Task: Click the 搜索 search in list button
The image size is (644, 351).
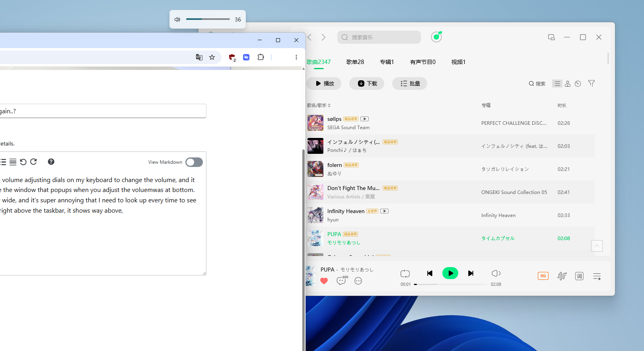Action: pyautogui.click(x=537, y=83)
